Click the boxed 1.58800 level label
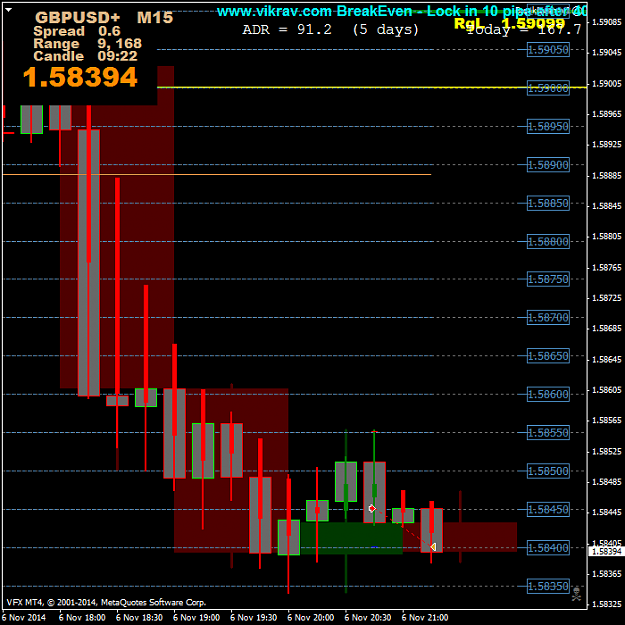The width and height of the screenshot is (625, 625). click(548, 242)
